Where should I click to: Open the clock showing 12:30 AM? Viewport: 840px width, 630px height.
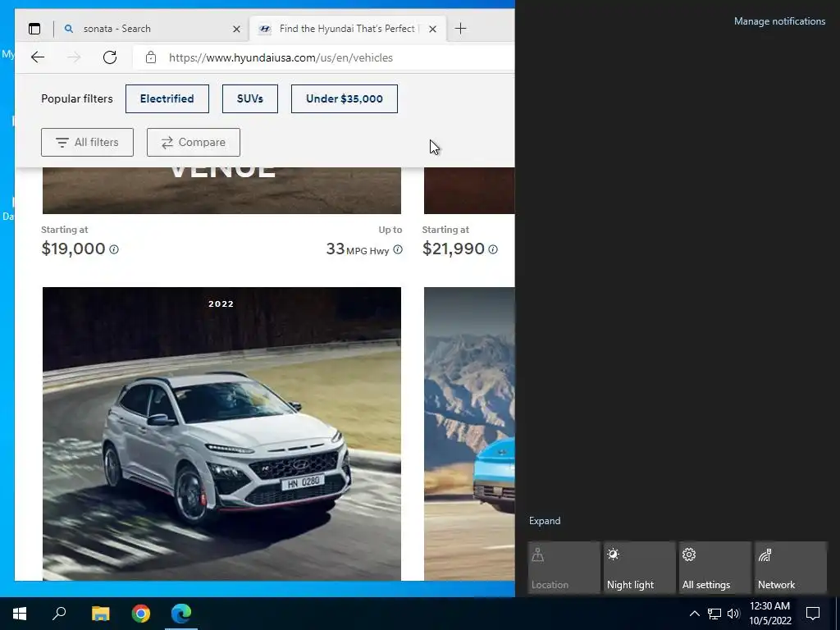click(769, 614)
